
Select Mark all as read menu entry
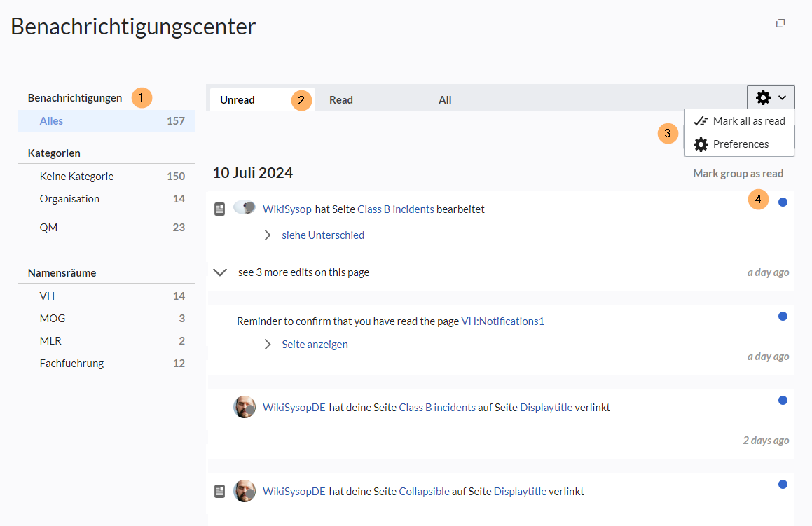click(x=740, y=121)
